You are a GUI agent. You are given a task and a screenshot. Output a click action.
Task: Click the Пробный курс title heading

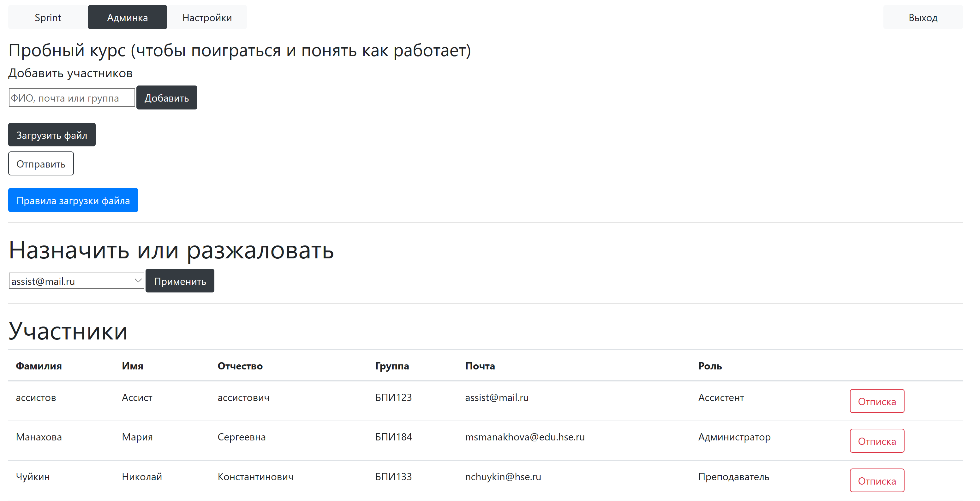pyautogui.click(x=240, y=50)
